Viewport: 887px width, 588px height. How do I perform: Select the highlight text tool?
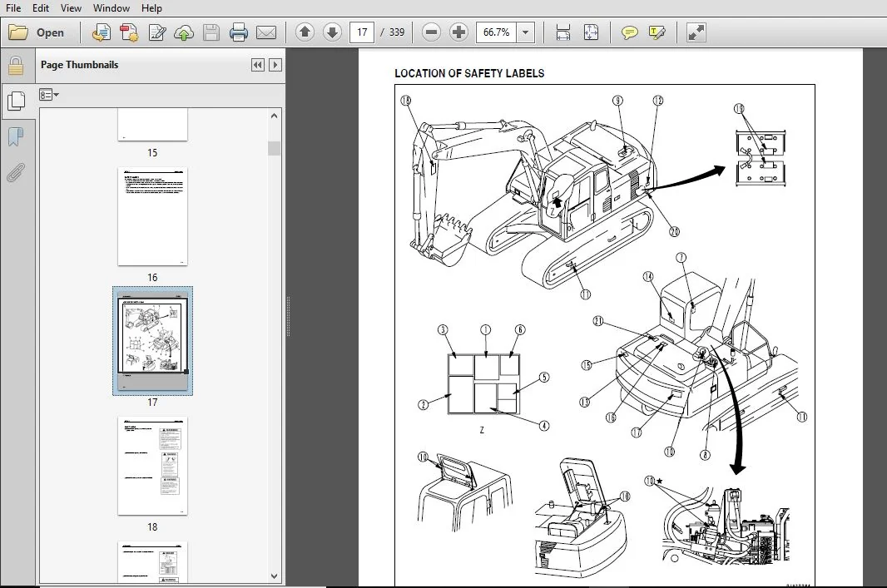(x=657, y=32)
